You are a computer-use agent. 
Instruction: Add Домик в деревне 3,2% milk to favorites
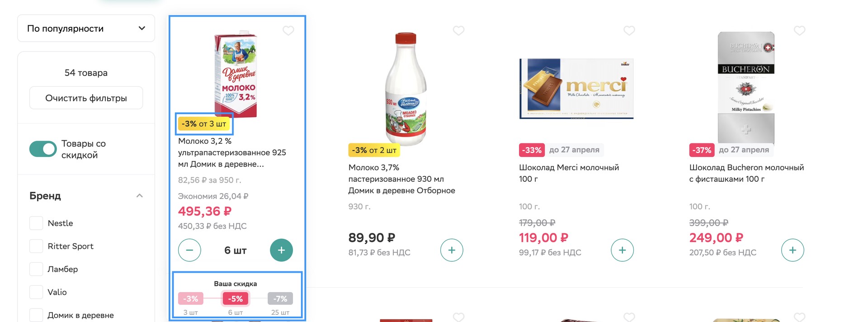tap(288, 31)
